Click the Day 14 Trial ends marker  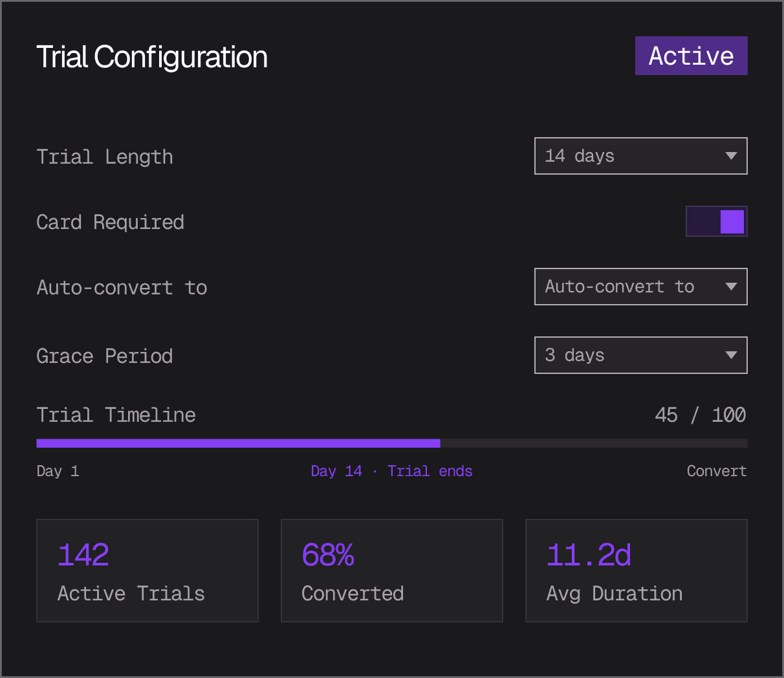pos(391,471)
